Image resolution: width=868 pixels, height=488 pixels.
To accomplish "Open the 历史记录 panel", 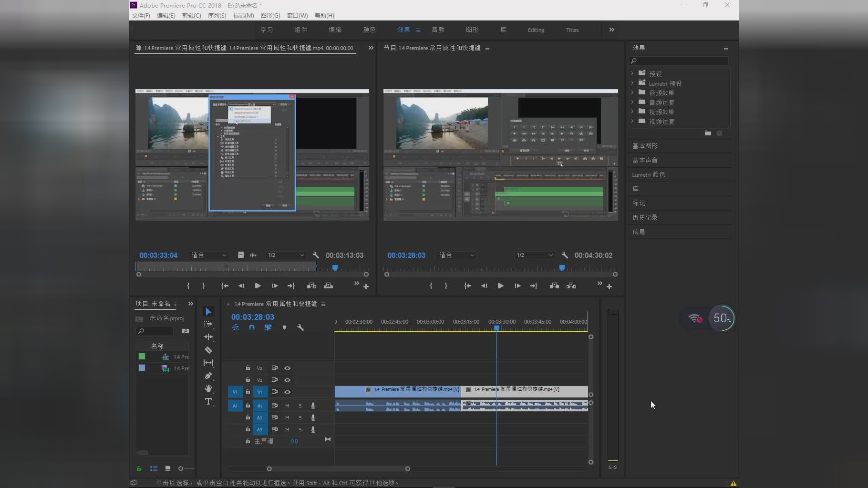I will (645, 217).
